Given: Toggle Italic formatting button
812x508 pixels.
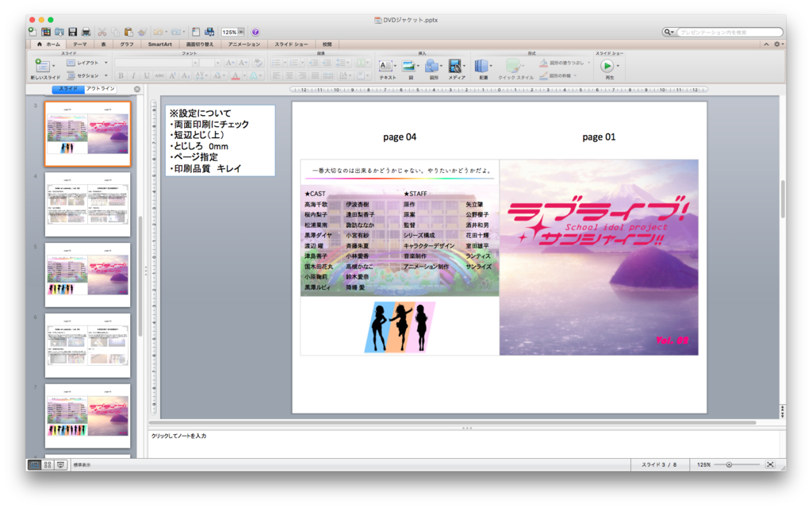Looking at the screenshot, I should [x=133, y=75].
